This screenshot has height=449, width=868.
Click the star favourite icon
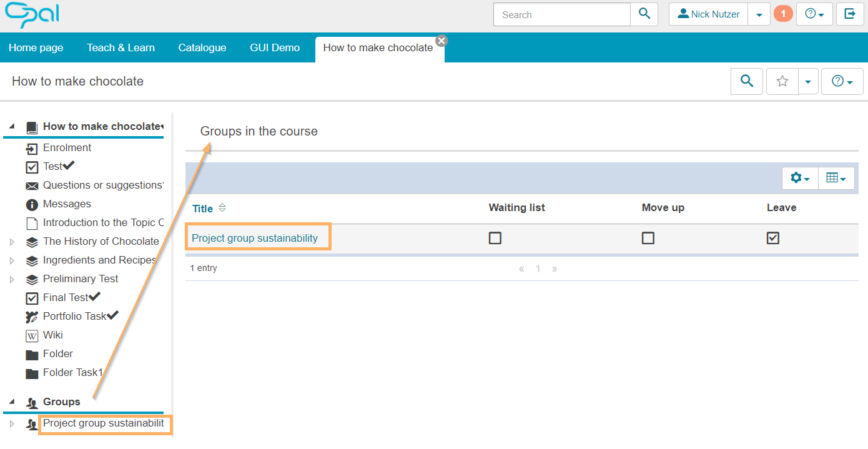(x=782, y=81)
